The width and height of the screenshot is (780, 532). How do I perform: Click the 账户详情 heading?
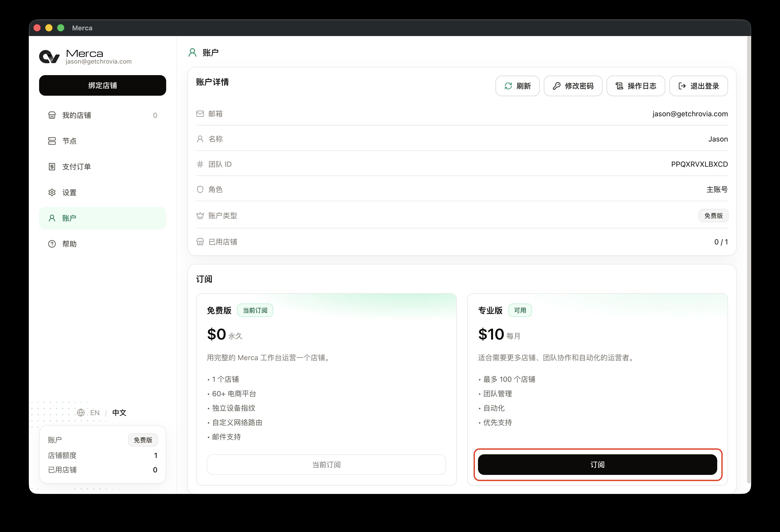click(212, 82)
